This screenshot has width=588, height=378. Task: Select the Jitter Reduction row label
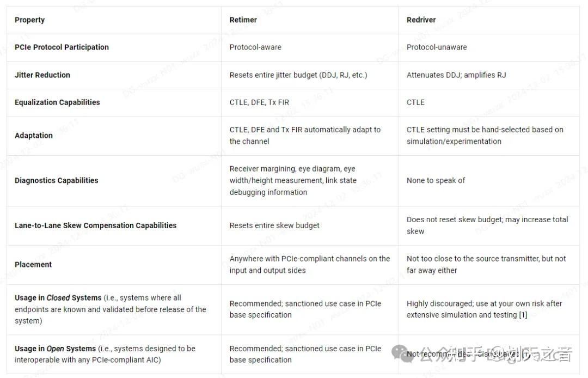pos(42,75)
